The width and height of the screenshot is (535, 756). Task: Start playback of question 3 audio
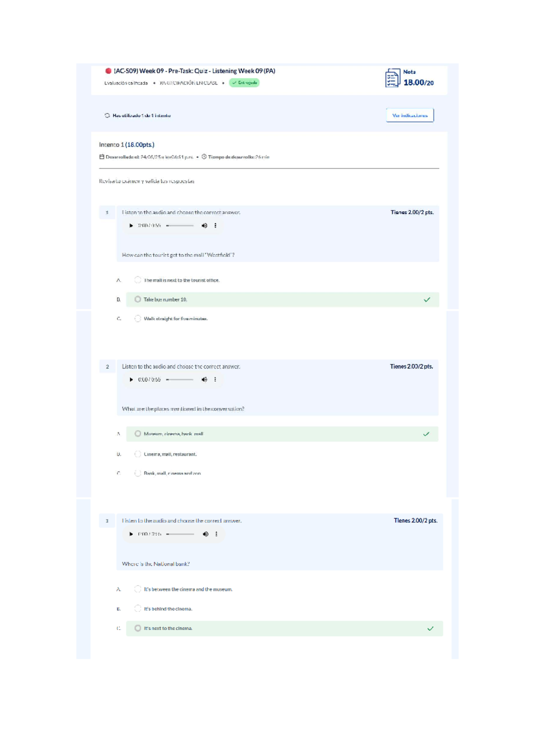coord(131,534)
